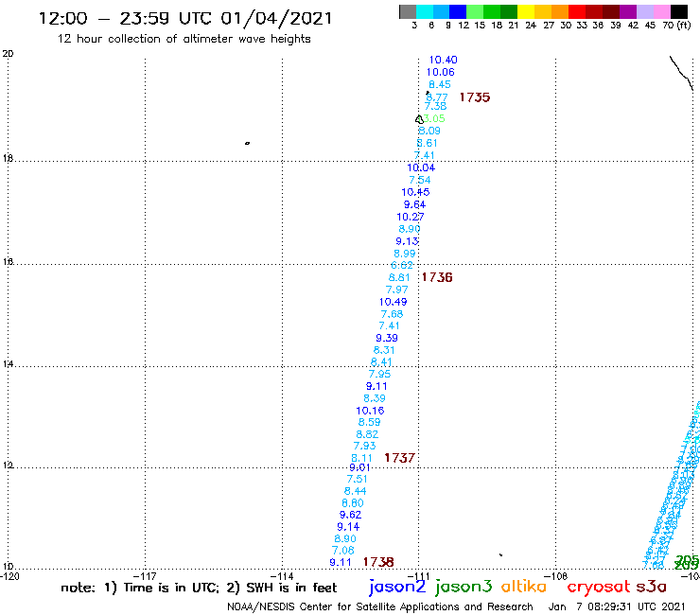The height and width of the screenshot is (615, 700).
Task: Click the 10.45 wave height value
Action: (415, 192)
